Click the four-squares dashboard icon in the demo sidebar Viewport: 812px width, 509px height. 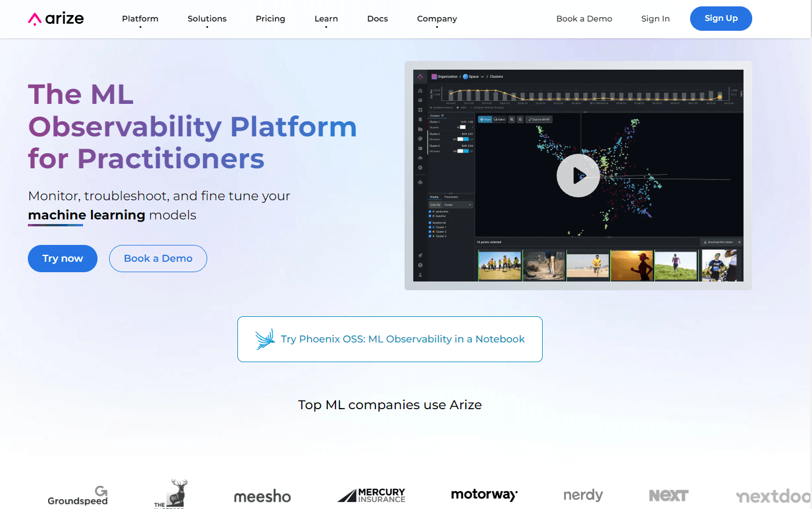click(x=420, y=110)
